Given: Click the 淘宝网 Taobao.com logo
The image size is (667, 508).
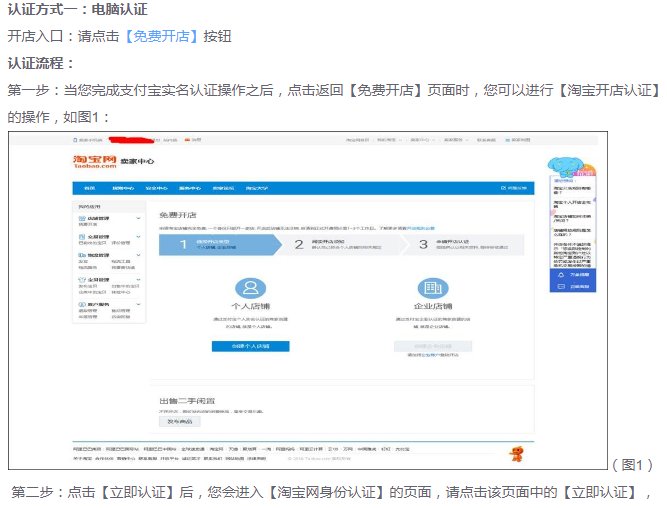Looking at the screenshot, I should pyautogui.click(x=95, y=162).
